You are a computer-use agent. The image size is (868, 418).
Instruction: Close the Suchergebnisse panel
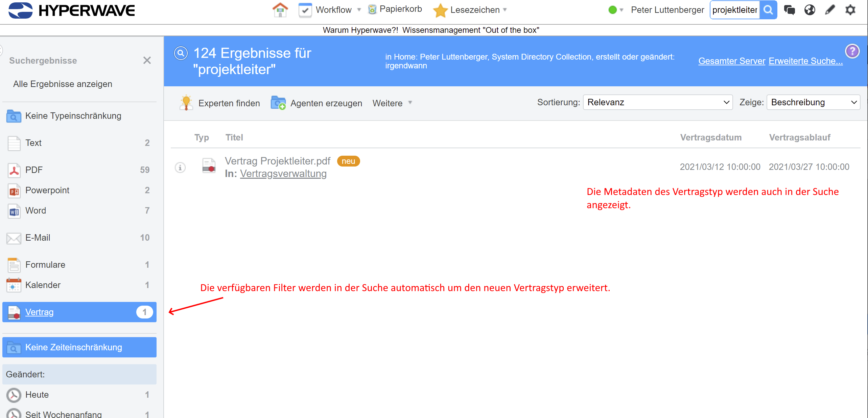pyautogui.click(x=147, y=60)
